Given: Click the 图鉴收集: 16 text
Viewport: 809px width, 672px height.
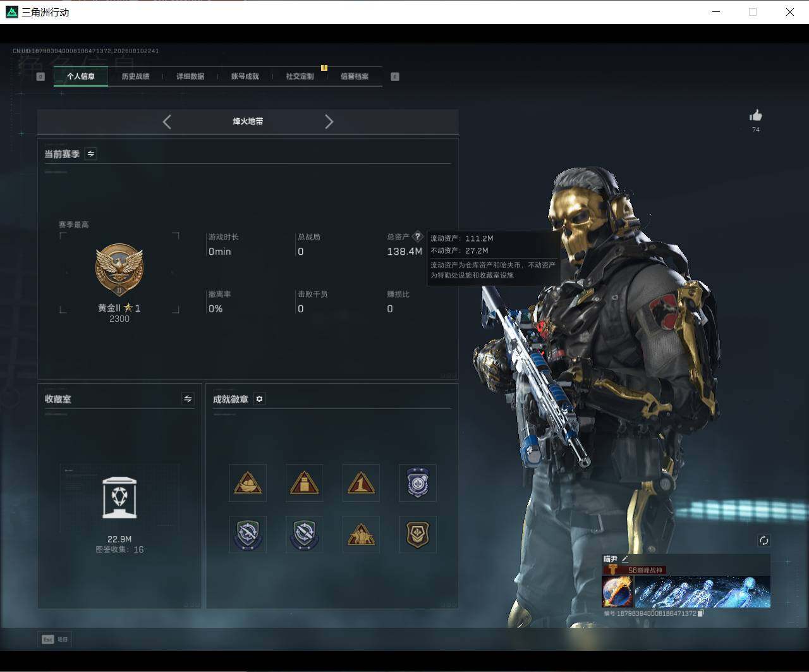Looking at the screenshot, I should click(x=119, y=550).
